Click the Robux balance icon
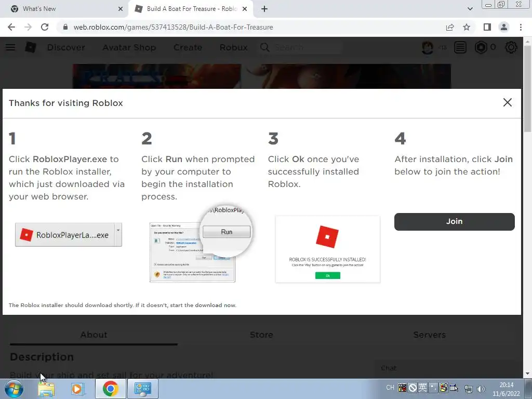The height and width of the screenshot is (399, 532). [x=481, y=47]
